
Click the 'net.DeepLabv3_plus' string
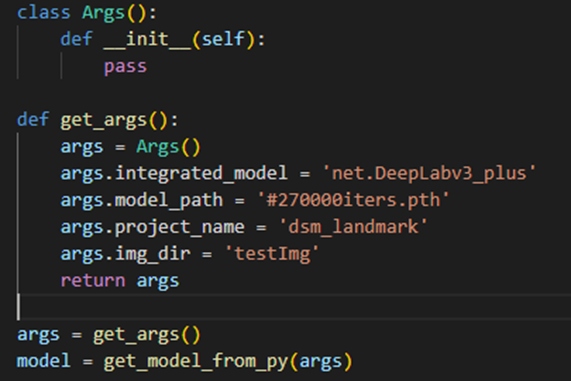click(x=429, y=173)
